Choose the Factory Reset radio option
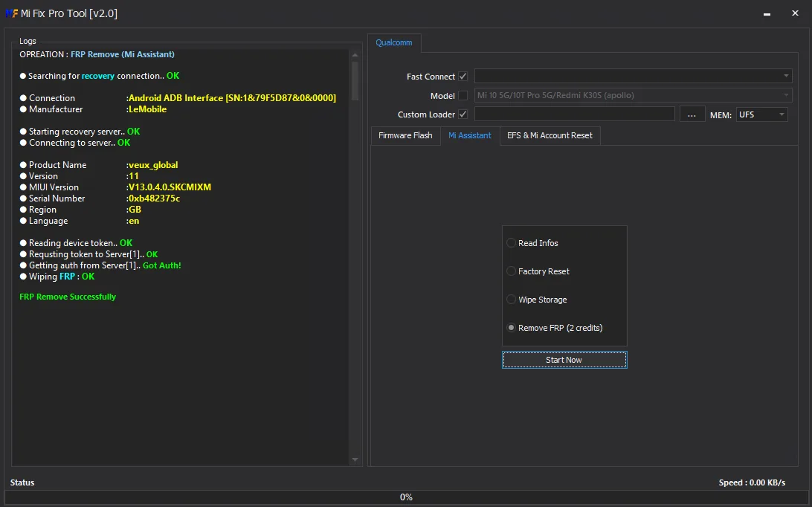This screenshot has height=507, width=812. [x=511, y=271]
